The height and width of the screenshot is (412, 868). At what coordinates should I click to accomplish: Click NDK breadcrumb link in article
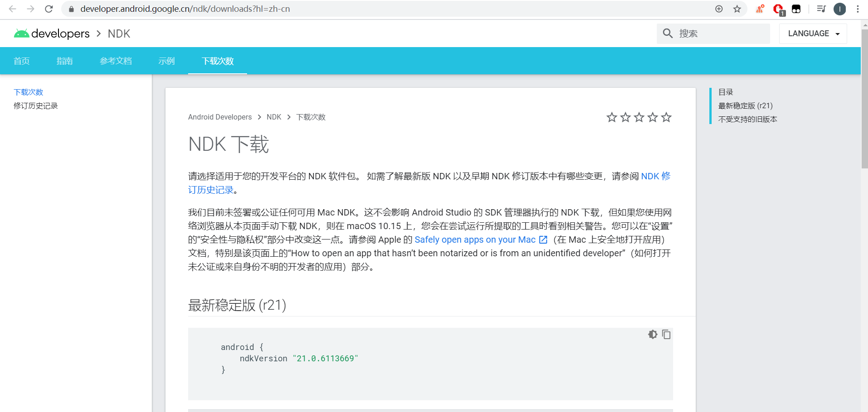pos(274,117)
